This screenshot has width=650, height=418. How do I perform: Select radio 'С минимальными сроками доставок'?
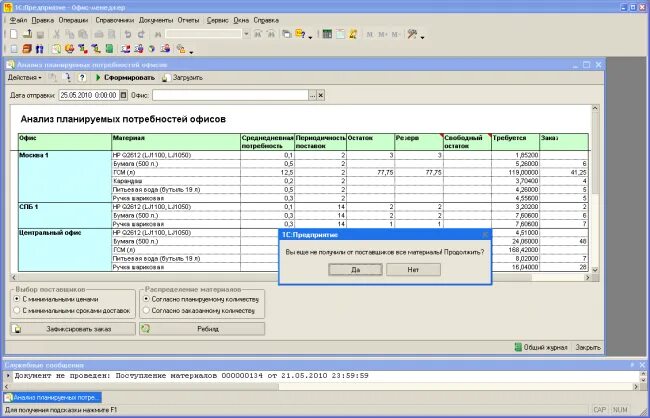[17, 310]
